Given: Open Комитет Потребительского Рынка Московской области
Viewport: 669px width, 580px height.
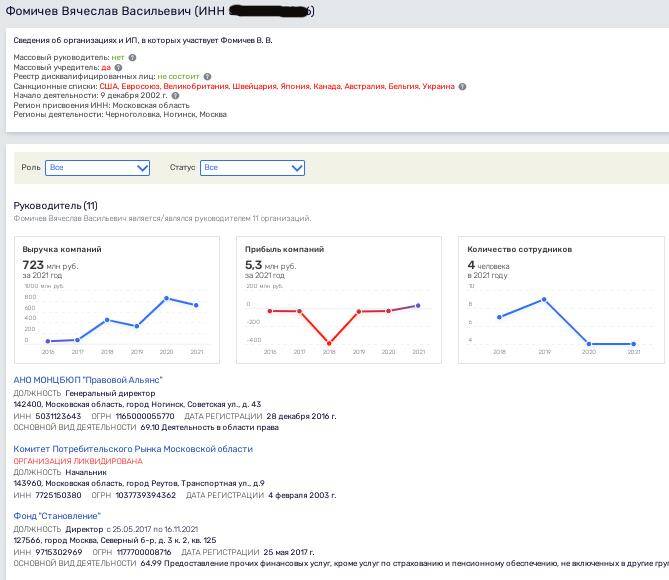Looking at the screenshot, I should [x=133, y=449].
